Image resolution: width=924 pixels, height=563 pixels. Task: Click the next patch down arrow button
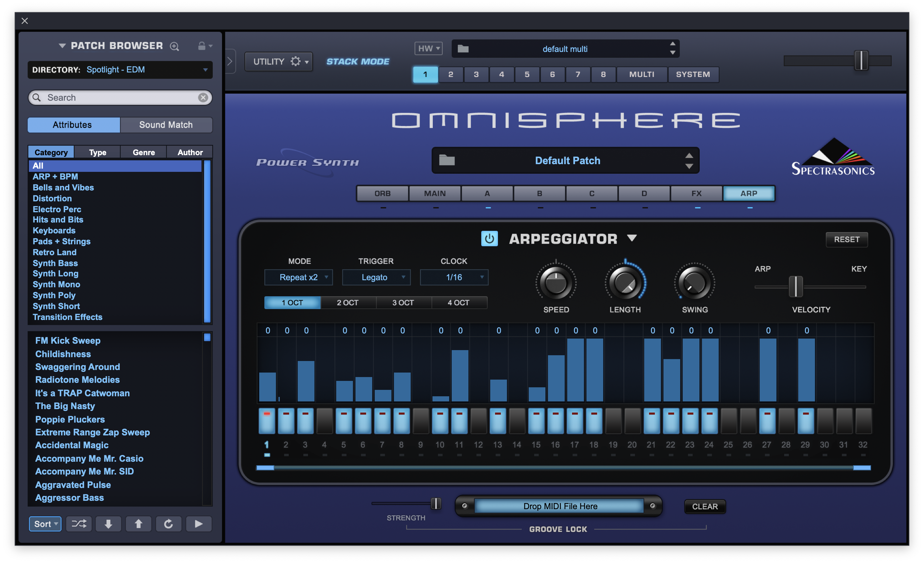(108, 524)
